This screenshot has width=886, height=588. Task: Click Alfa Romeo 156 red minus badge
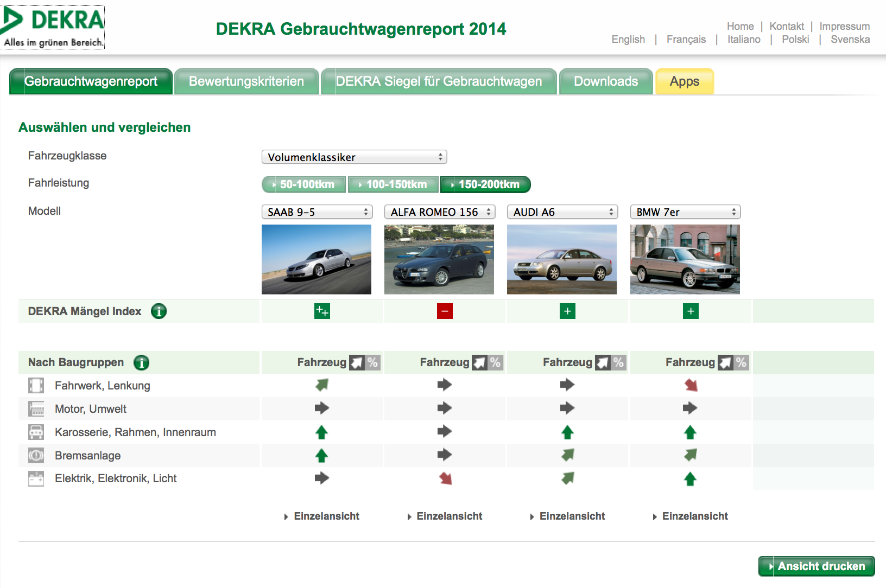tap(445, 311)
